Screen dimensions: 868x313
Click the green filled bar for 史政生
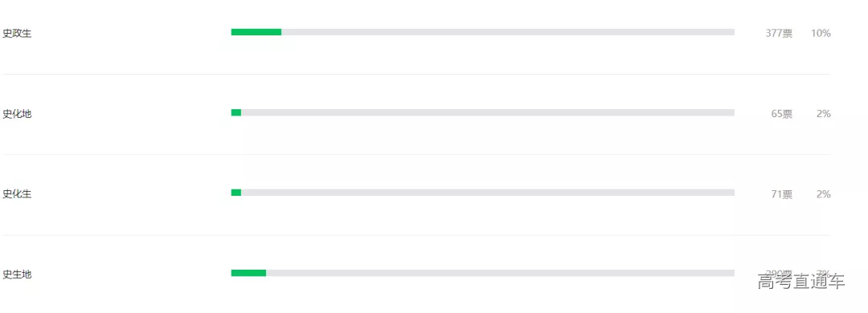[x=256, y=32]
